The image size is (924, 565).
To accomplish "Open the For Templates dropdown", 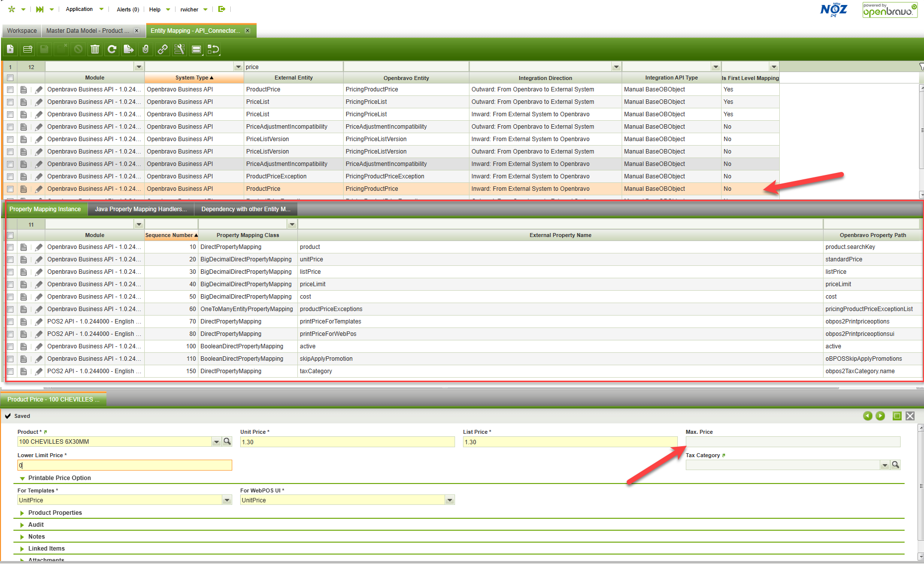I will (227, 500).
